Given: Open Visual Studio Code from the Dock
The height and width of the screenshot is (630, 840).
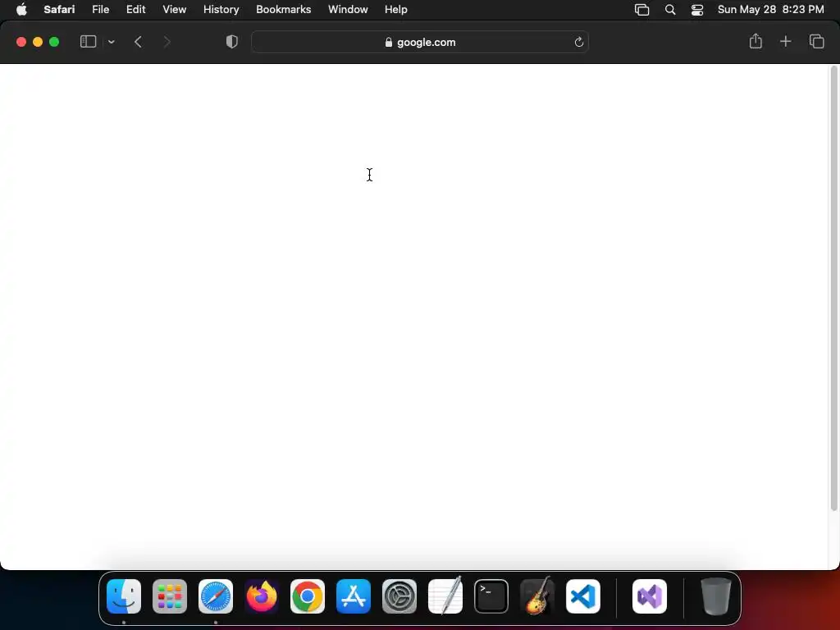Looking at the screenshot, I should point(583,596).
